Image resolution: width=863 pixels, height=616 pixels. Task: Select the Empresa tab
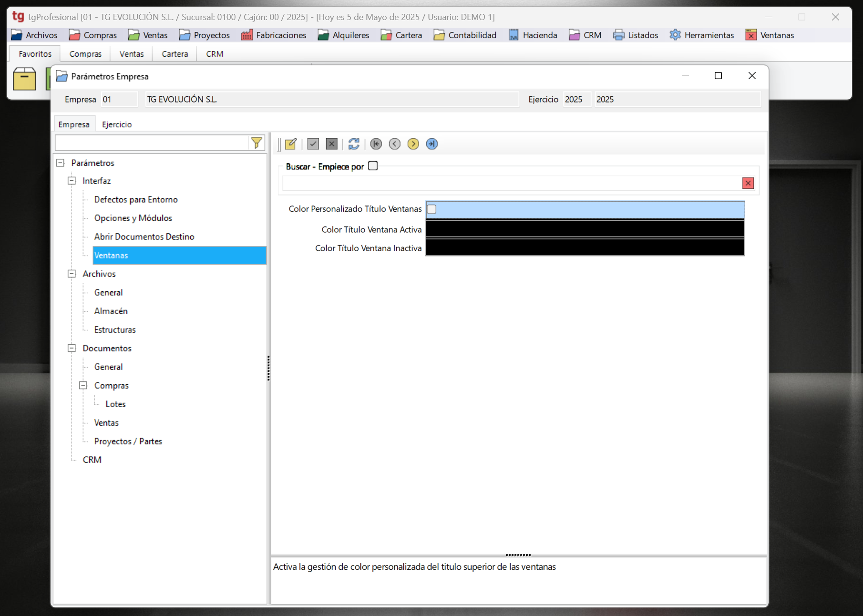pyautogui.click(x=74, y=124)
